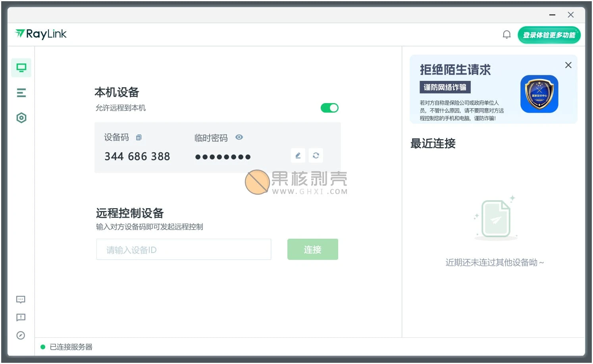The height and width of the screenshot is (364, 593).
Task: Open the blocked list via the ban icon
Action: (21, 335)
